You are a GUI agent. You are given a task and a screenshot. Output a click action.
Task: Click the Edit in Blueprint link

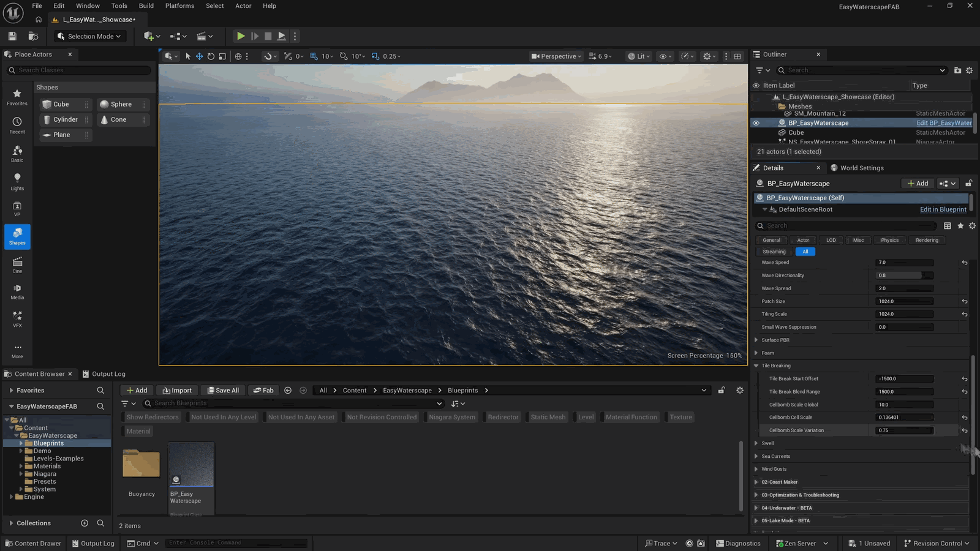(943, 209)
